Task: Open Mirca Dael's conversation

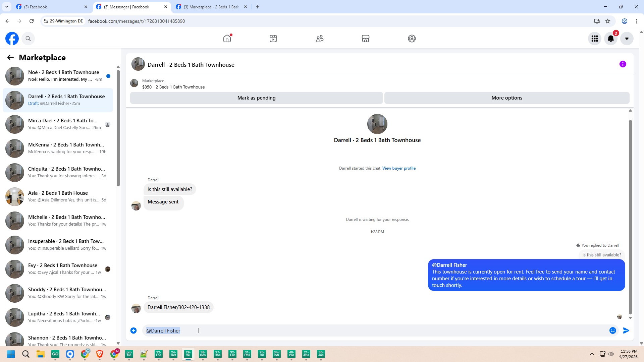Action: 58,124
